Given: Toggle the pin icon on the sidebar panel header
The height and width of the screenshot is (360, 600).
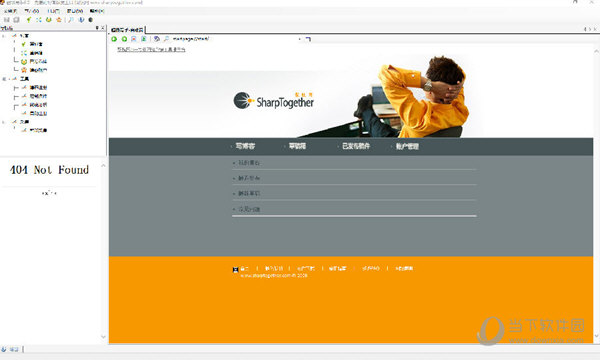Looking at the screenshot, I should [x=97, y=28].
